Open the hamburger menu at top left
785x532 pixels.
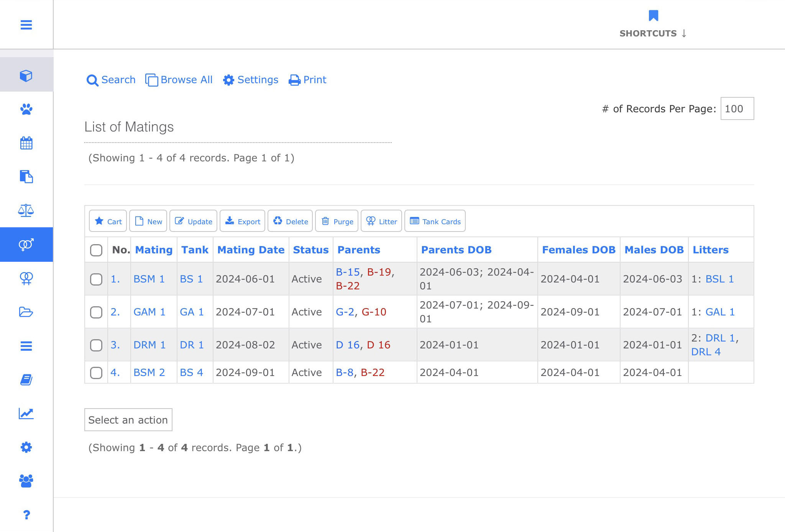26,25
